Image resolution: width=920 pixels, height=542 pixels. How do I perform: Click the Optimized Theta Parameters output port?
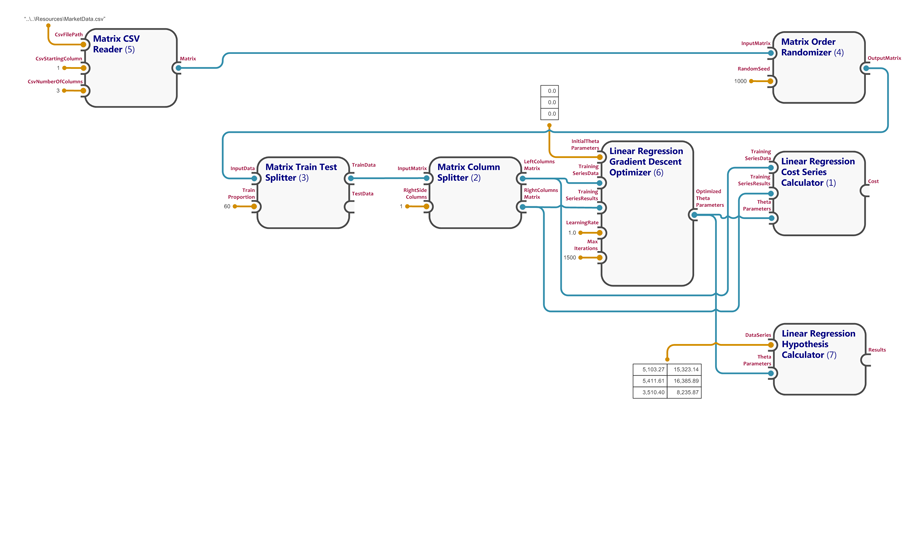pyautogui.click(x=694, y=215)
